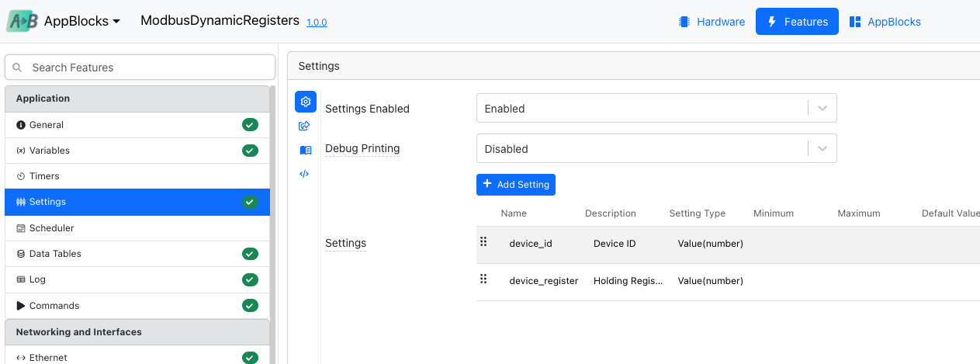This screenshot has height=364, width=980.
Task: Click the Add Setting button
Action: pos(516,185)
